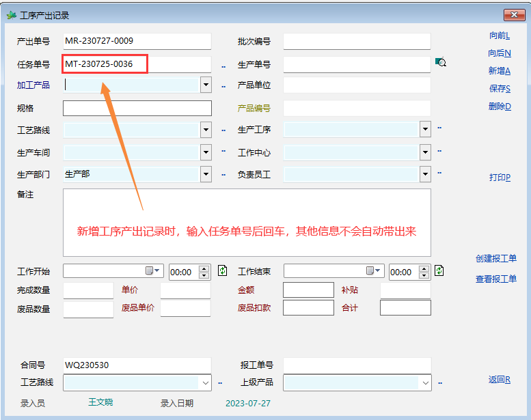Click the ellipsis button beside 生产工序
The width and height of the screenshot is (531, 420).
(x=439, y=128)
